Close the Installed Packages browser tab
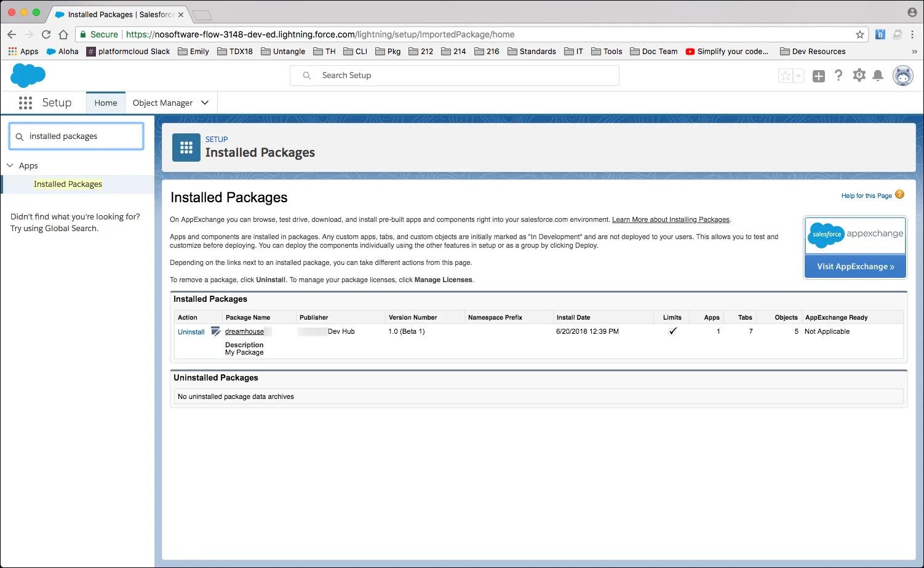The height and width of the screenshot is (568, 924). 181,15
